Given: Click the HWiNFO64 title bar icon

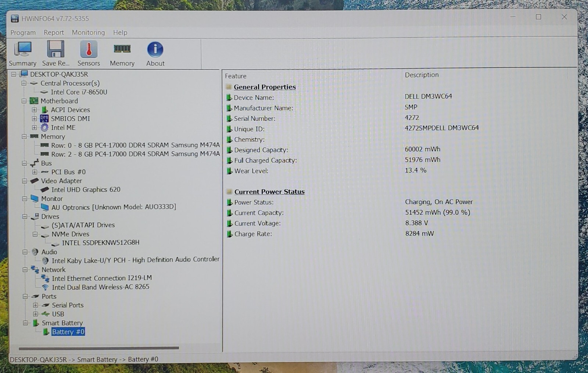Looking at the screenshot, I should 15,18.
